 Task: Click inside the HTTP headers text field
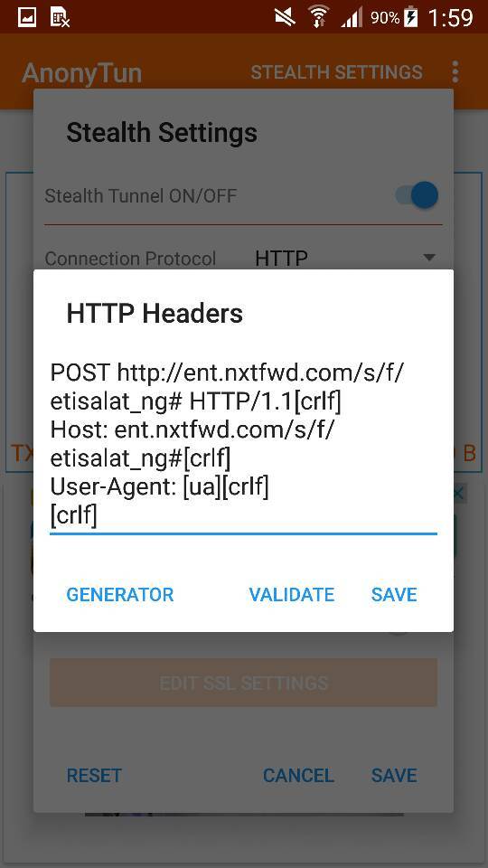(x=243, y=445)
